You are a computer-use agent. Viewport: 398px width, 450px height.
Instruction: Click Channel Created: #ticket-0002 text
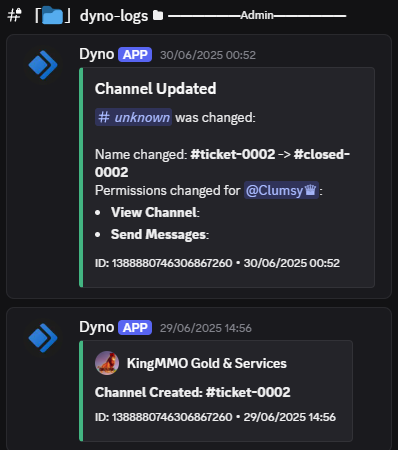click(193, 392)
